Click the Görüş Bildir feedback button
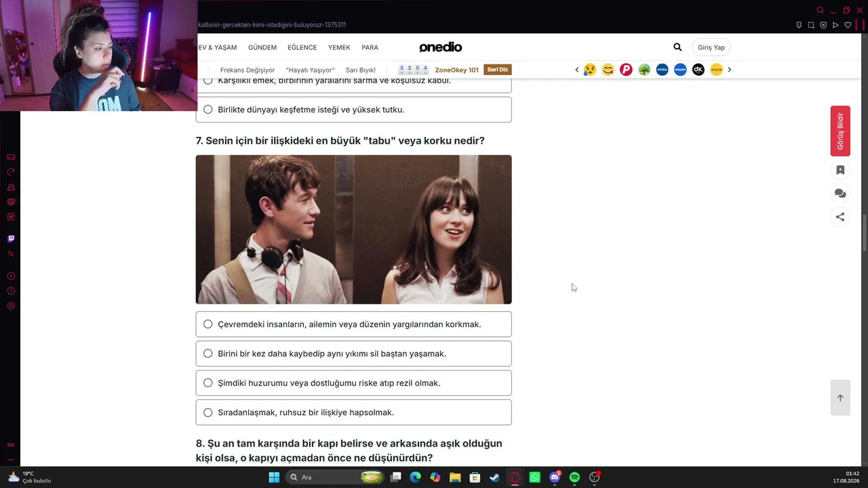The image size is (868, 488). point(840,131)
